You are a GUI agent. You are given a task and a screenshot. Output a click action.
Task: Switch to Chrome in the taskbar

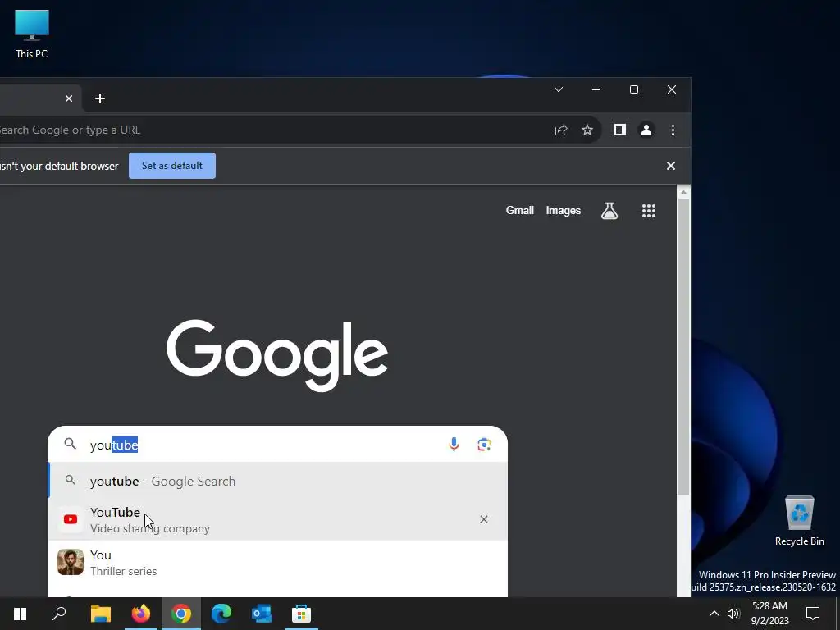coord(181,614)
